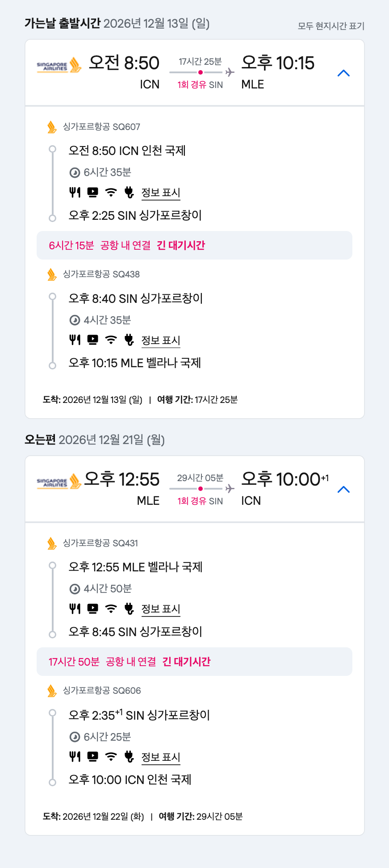
Task: Click the in-flight entertainment icon for SQ607
Action: pos(93,193)
